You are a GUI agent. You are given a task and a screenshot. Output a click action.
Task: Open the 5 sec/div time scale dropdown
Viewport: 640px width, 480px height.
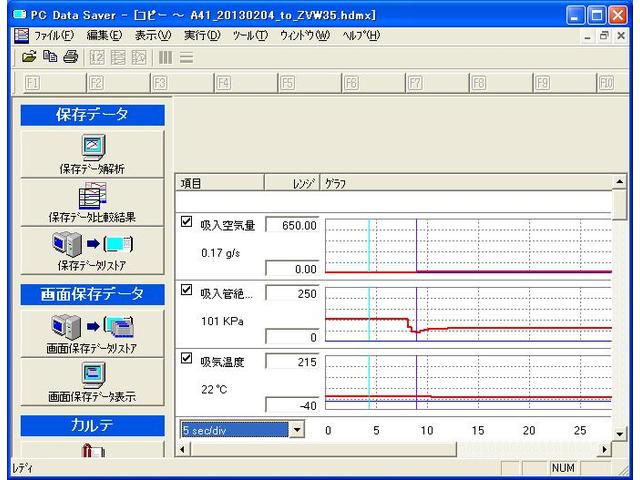[295, 429]
